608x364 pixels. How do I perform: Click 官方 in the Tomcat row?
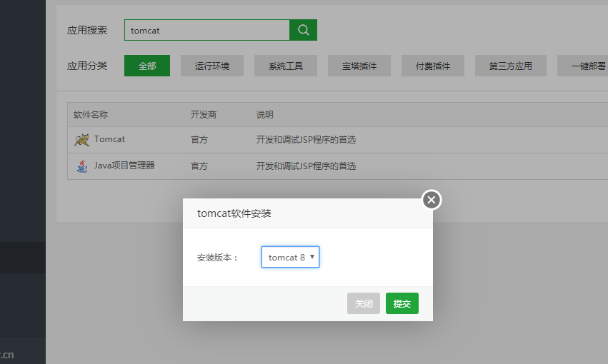(199, 140)
